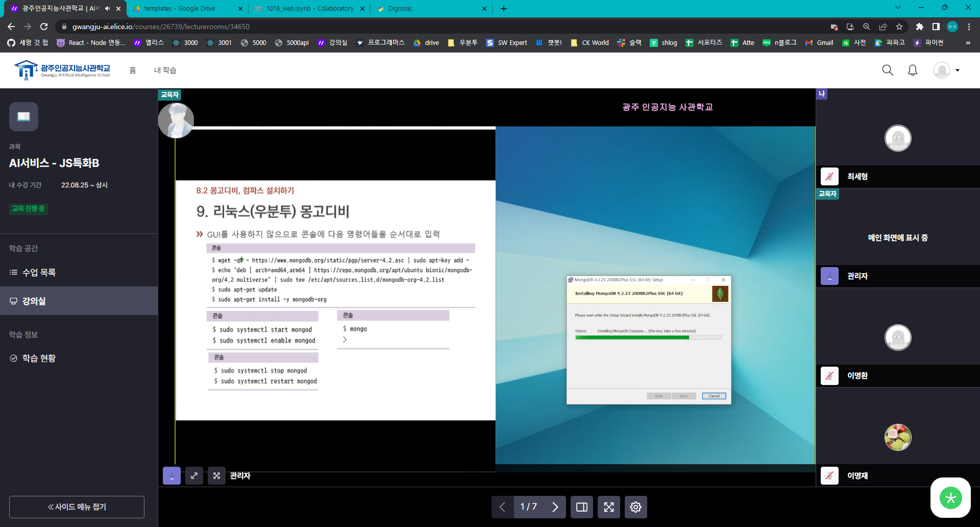Select 이명재 participant photo
This screenshot has height=527, width=980.
click(x=898, y=437)
